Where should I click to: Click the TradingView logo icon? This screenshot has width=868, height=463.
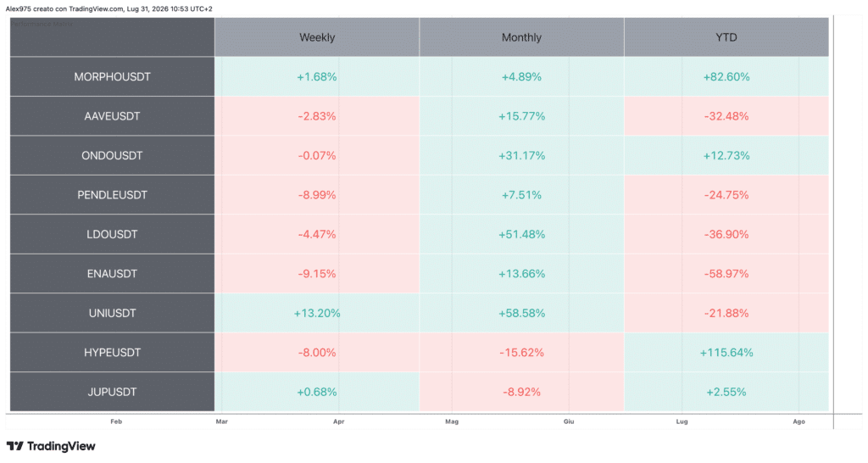(x=15, y=446)
